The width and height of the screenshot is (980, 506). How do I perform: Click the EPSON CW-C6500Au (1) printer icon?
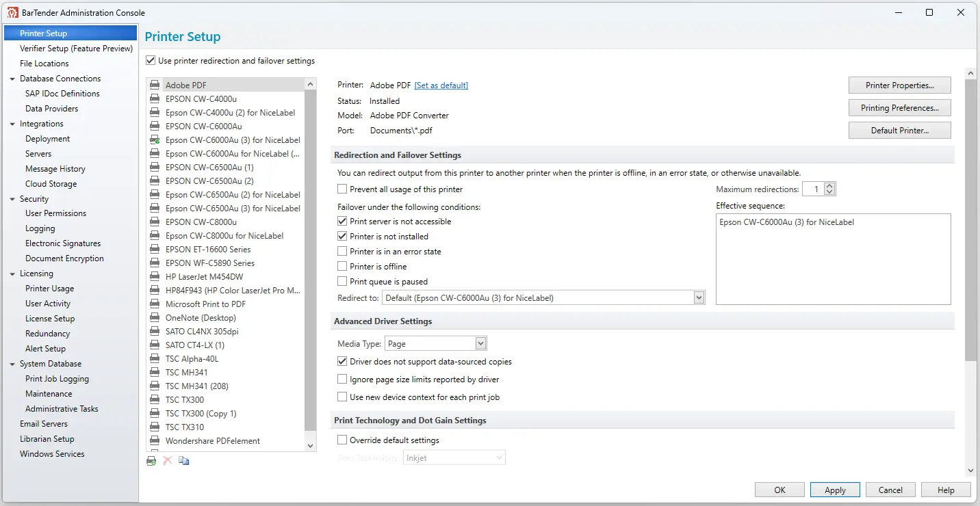click(x=155, y=168)
